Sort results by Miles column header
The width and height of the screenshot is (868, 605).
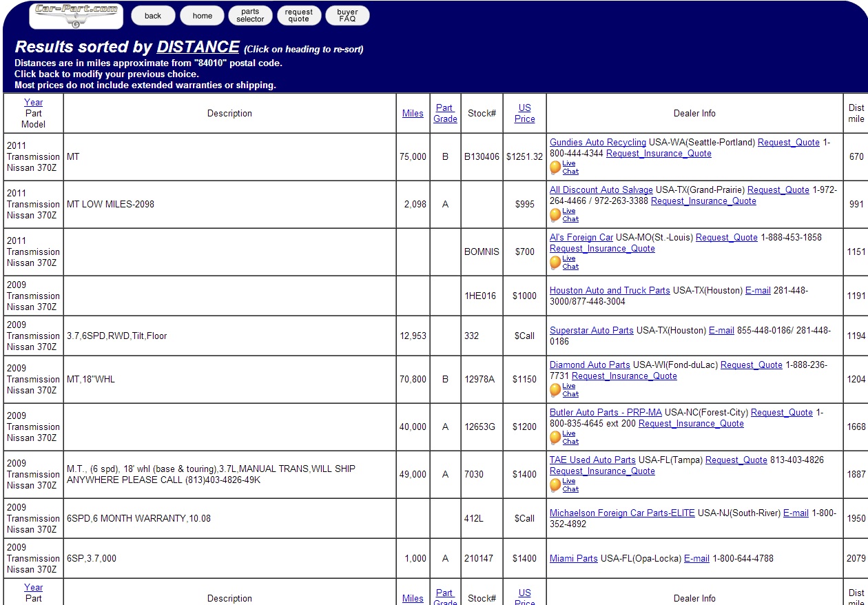pos(413,114)
